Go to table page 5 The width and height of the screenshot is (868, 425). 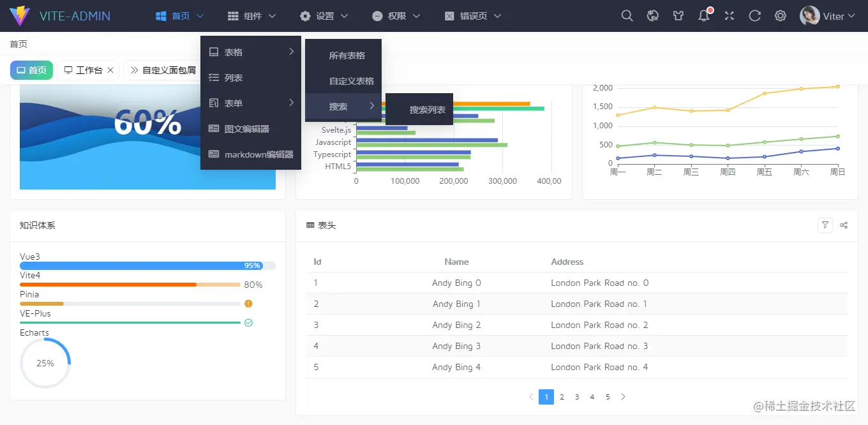(x=608, y=397)
